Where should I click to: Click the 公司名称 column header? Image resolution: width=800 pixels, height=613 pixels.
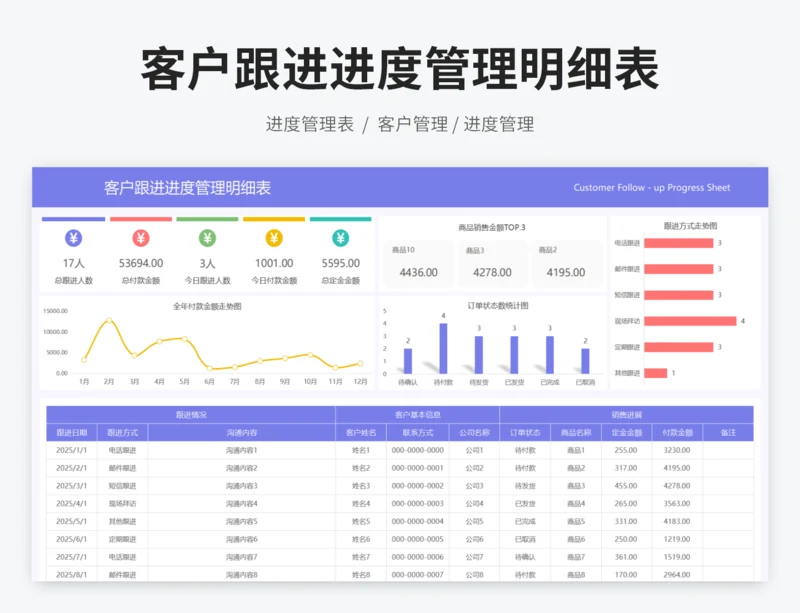click(x=474, y=432)
